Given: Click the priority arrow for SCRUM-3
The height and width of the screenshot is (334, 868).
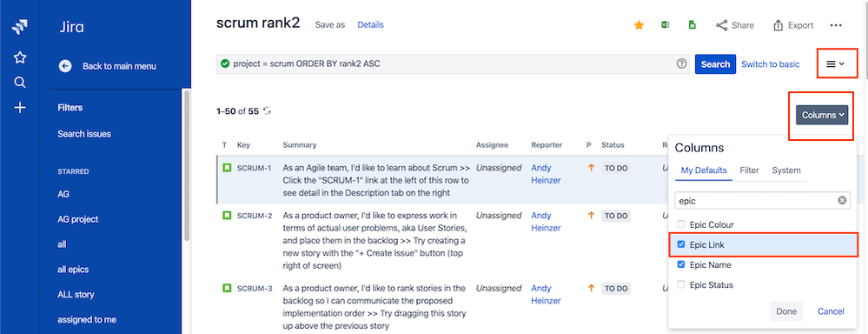Looking at the screenshot, I should (591, 289).
